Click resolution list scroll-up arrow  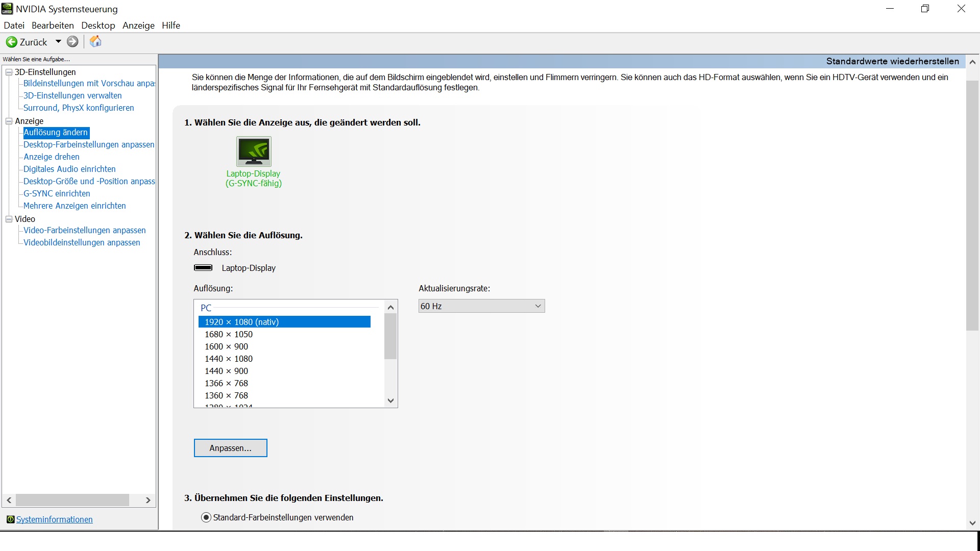point(390,307)
